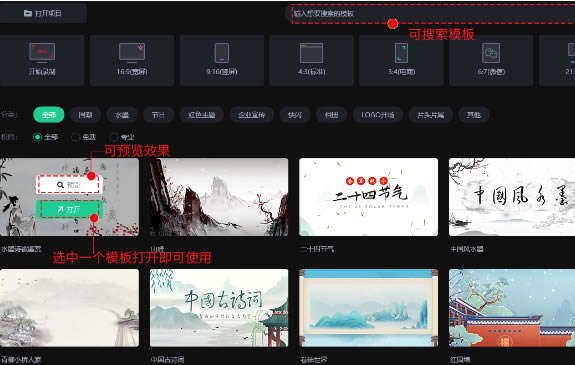Start a screen recording project card

click(x=42, y=61)
